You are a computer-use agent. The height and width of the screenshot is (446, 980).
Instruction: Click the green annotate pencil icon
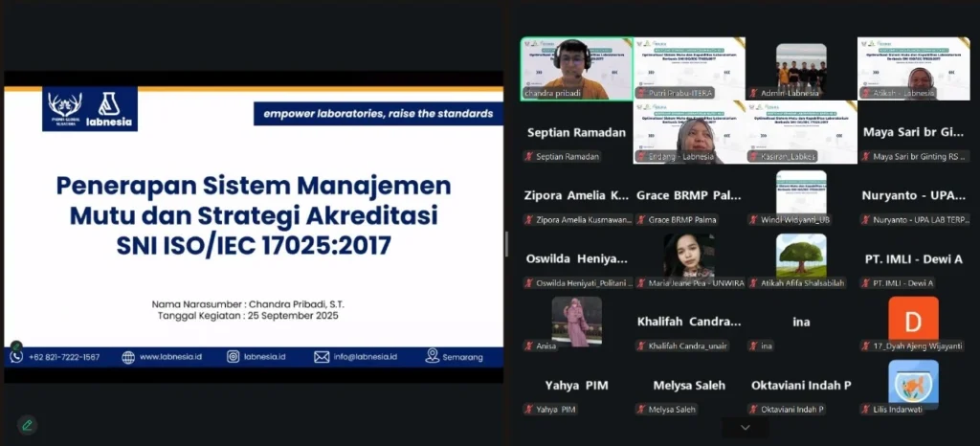click(27, 425)
